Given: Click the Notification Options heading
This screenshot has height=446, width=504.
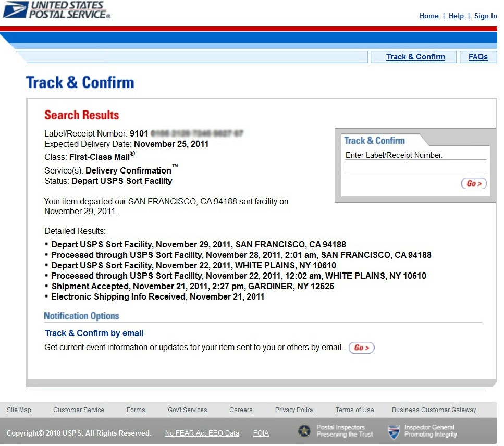Looking at the screenshot, I should coord(82,316).
